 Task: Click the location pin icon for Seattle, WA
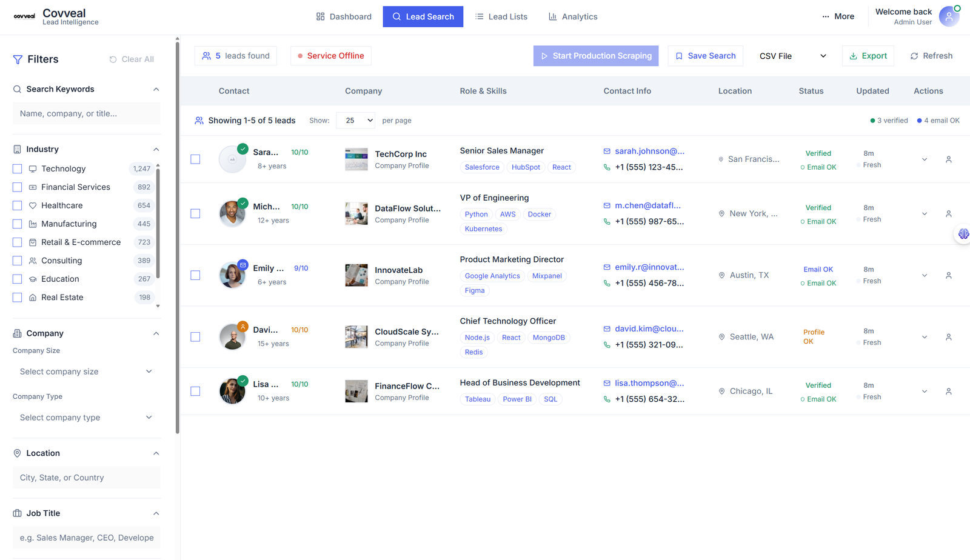pos(721,336)
